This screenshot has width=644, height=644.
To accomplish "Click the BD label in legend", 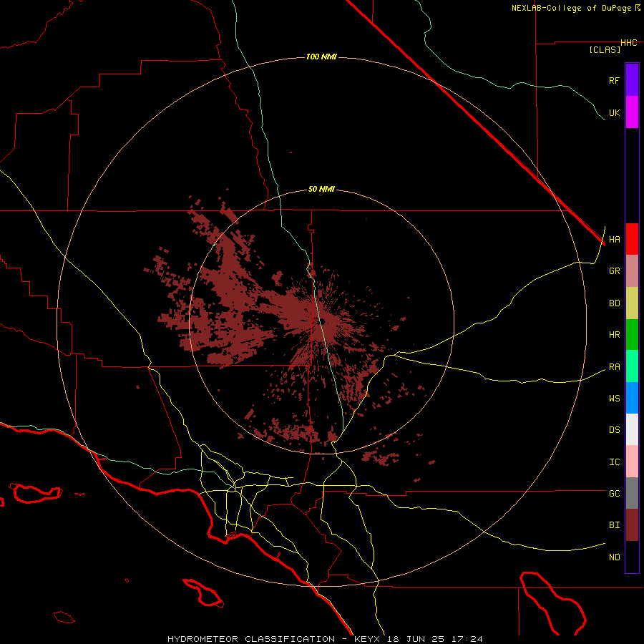I will click(x=614, y=303).
